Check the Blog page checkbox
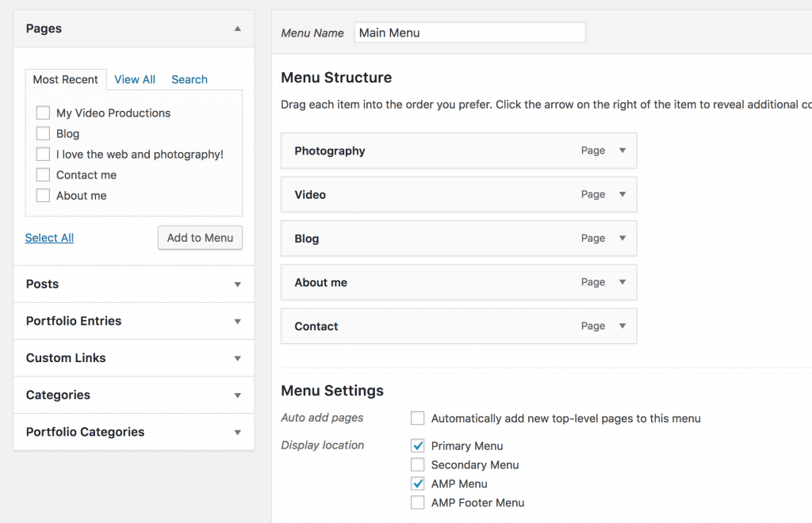812x523 pixels. pos(43,133)
